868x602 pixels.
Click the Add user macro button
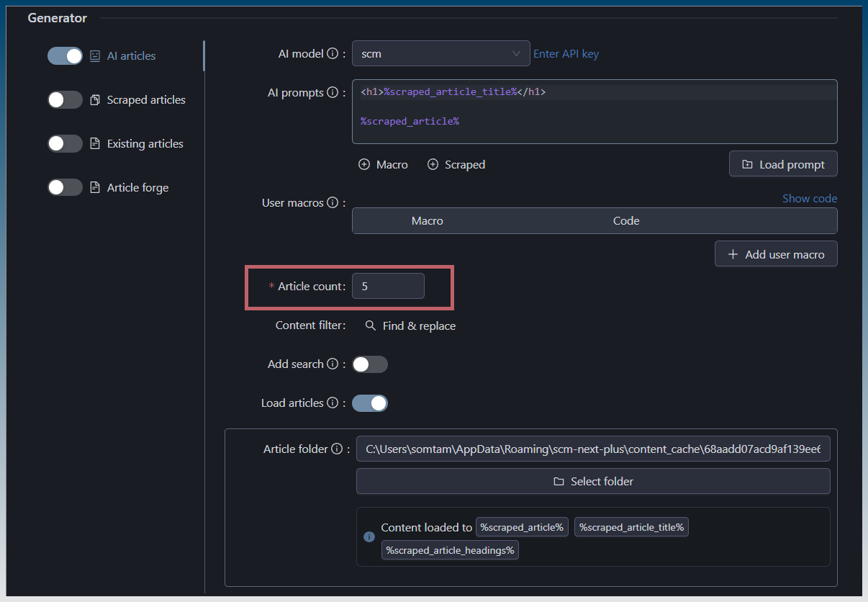pos(776,254)
